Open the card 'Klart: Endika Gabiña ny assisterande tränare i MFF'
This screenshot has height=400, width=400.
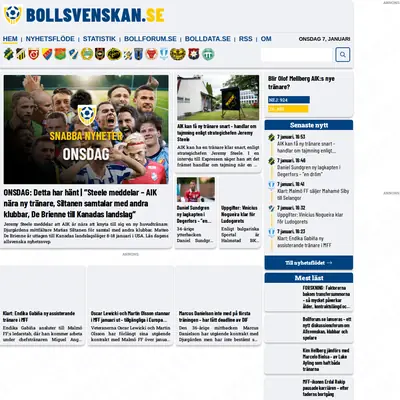(39, 316)
